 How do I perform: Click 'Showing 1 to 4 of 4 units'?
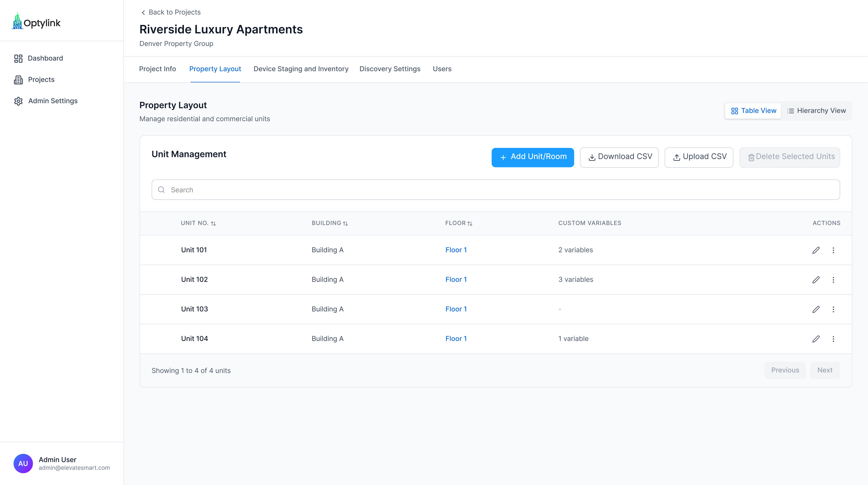coord(191,371)
